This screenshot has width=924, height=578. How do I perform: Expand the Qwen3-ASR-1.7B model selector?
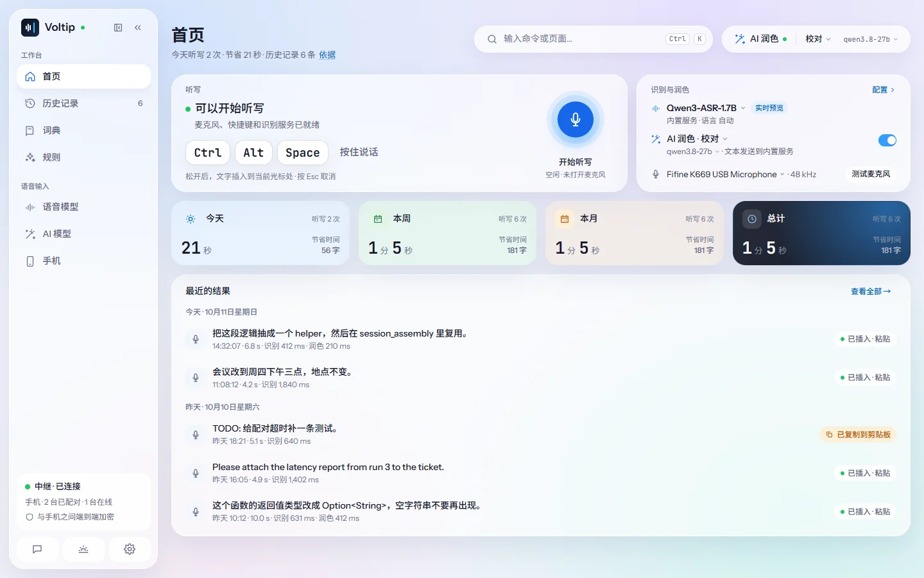(x=706, y=108)
